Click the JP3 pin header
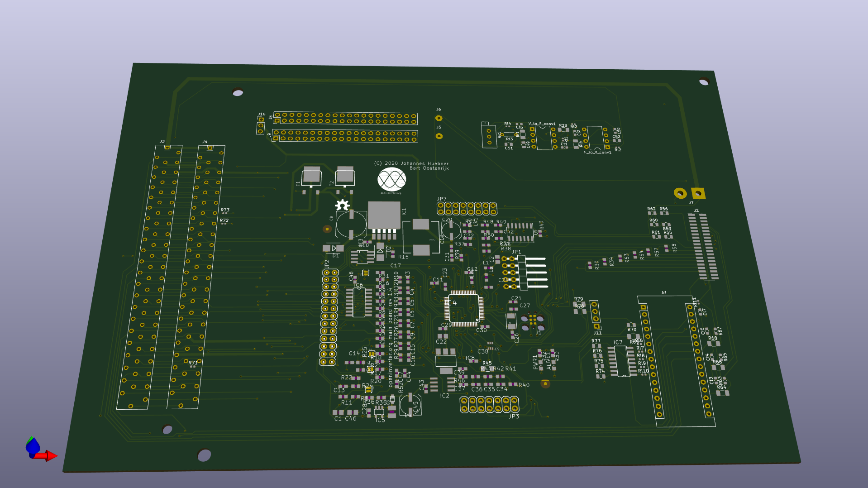The image size is (868, 488). 489,404
